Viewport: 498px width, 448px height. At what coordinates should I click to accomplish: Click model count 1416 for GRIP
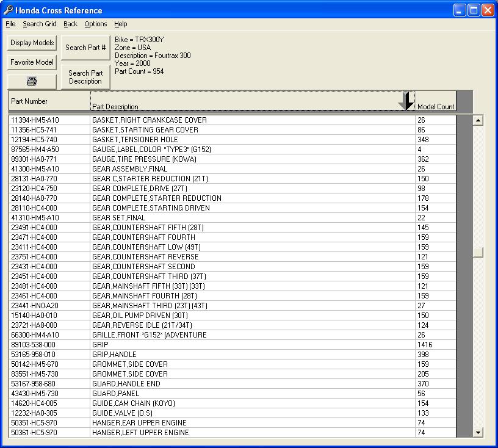click(x=435, y=345)
